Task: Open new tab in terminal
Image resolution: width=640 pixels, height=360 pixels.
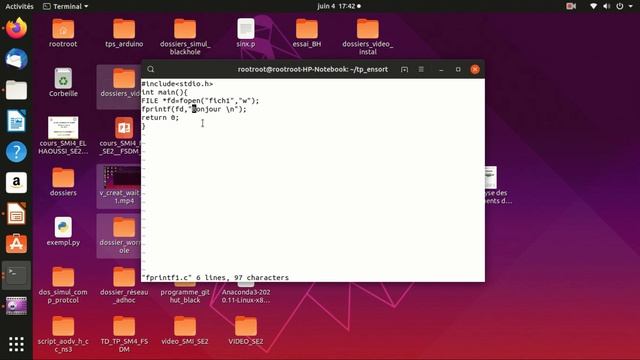Action: [x=404, y=69]
